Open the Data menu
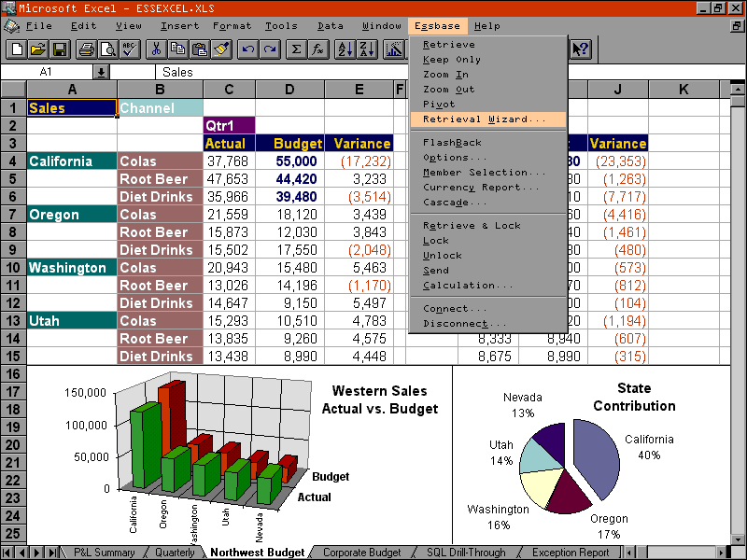Screen dimensions: 747x560 pos(331,26)
